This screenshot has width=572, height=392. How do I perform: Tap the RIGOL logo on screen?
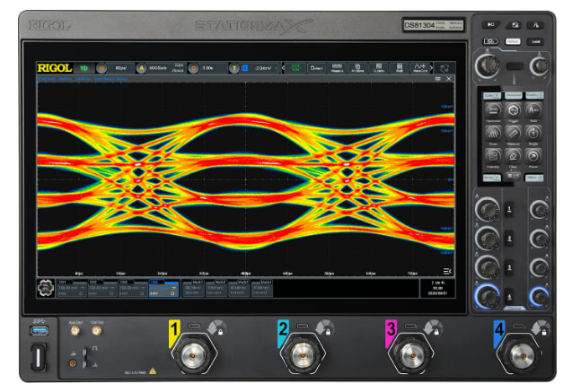pos(55,68)
